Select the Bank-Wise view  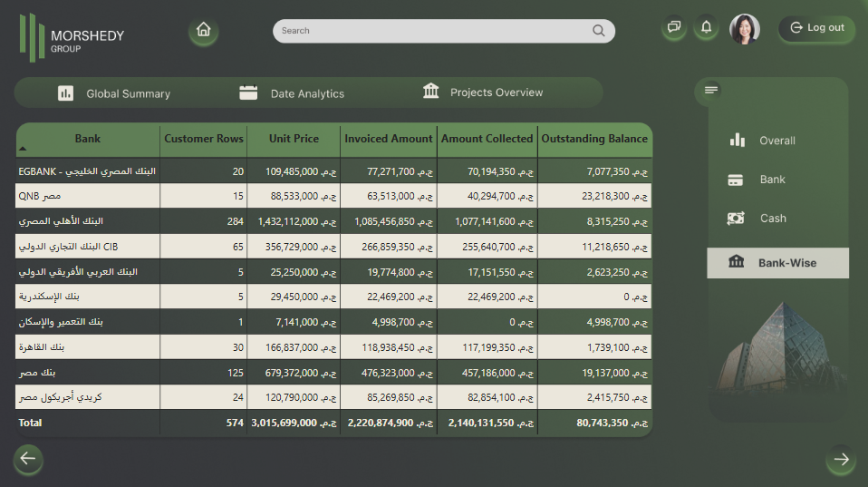tap(777, 263)
